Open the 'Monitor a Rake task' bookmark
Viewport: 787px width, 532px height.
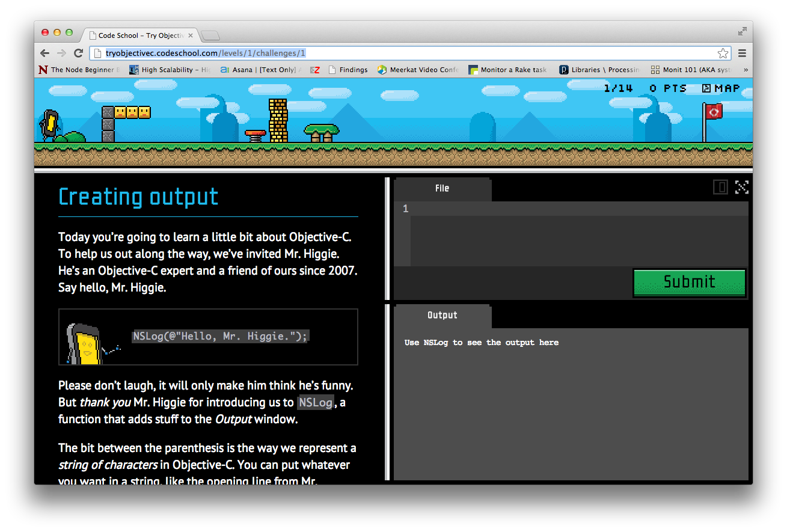click(509, 70)
